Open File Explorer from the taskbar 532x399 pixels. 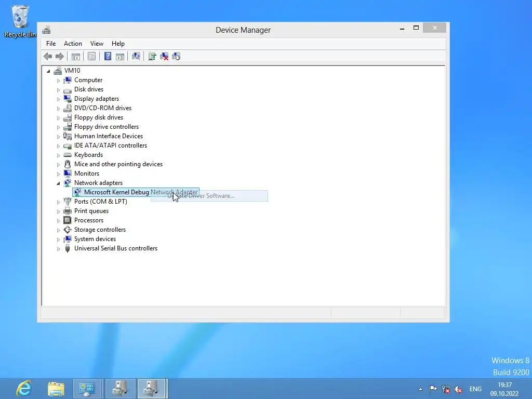(56, 389)
